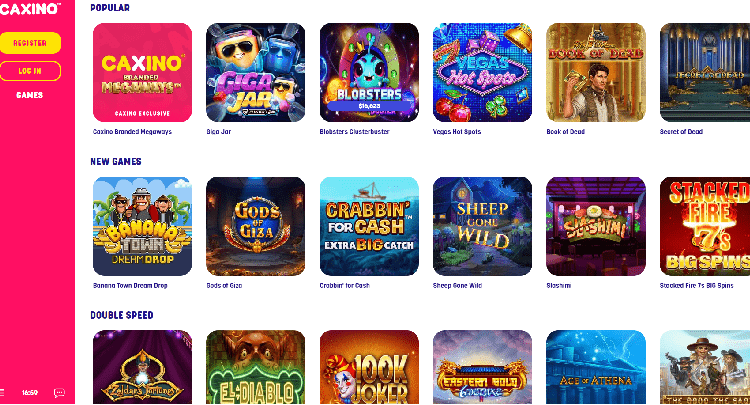The width and height of the screenshot is (750, 405).
Task: Click the Stacked Fire 7s title link
Action: click(x=696, y=285)
